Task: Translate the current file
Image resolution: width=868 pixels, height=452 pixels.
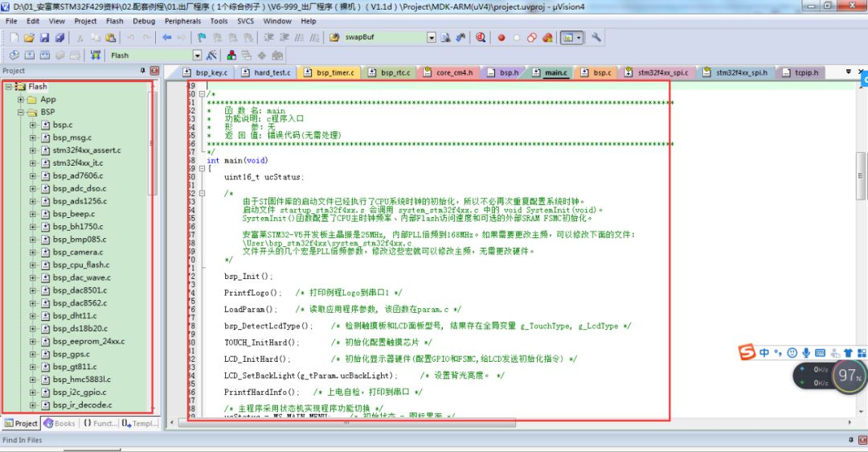Action: click(14, 55)
